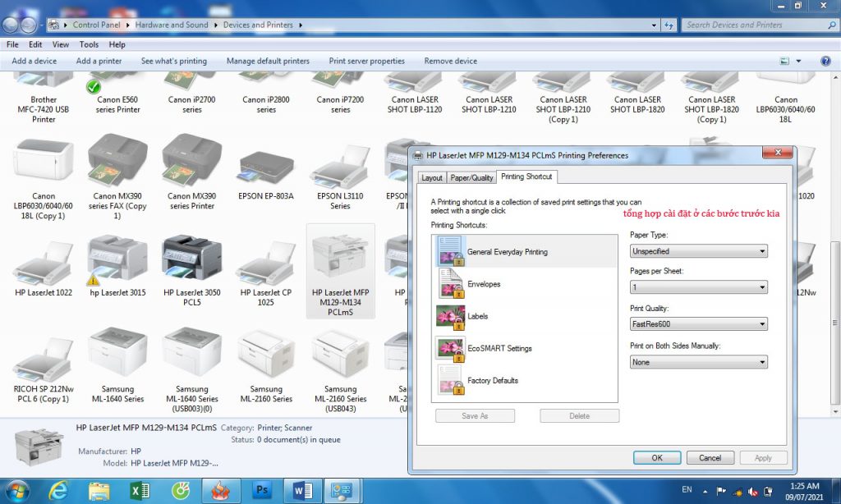The width and height of the screenshot is (841, 504).
Task: Select the Canon MX390 series Printer icon
Action: (191, 174)
